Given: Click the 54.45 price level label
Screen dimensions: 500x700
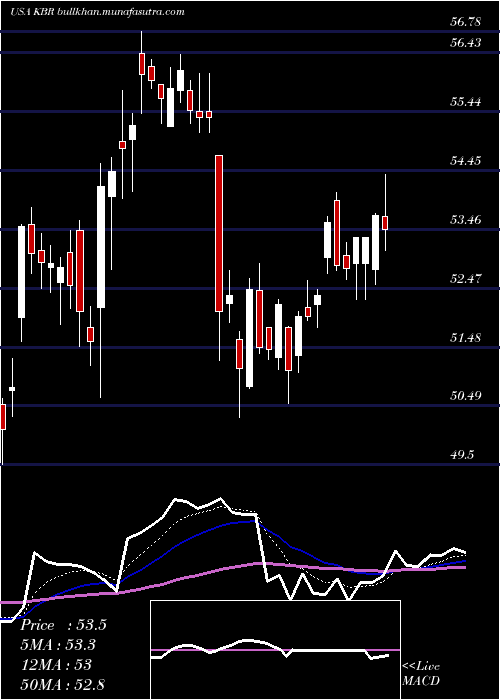Looking at the screenshot, I should [x=466, y=161].
